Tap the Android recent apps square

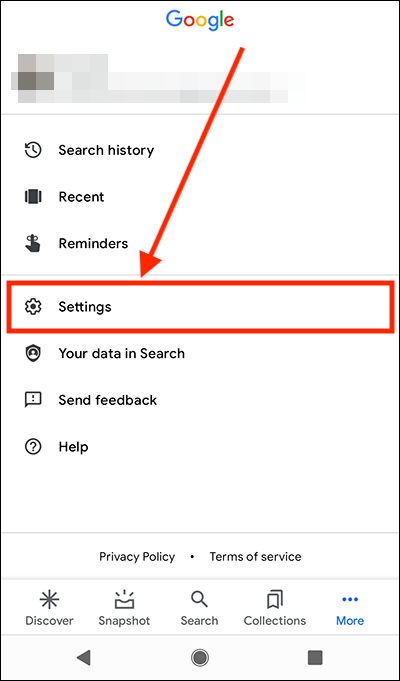click(x=315, y=658)
